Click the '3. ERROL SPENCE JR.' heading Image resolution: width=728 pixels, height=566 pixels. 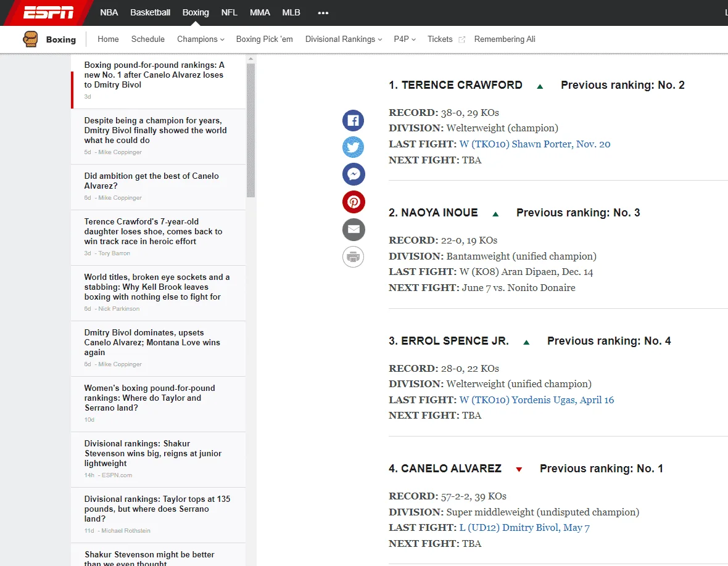tap(449, 341)
